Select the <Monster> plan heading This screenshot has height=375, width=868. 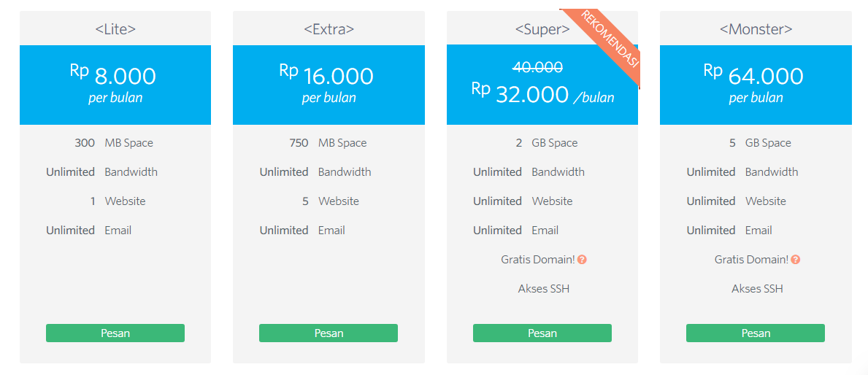click(756, 29)
